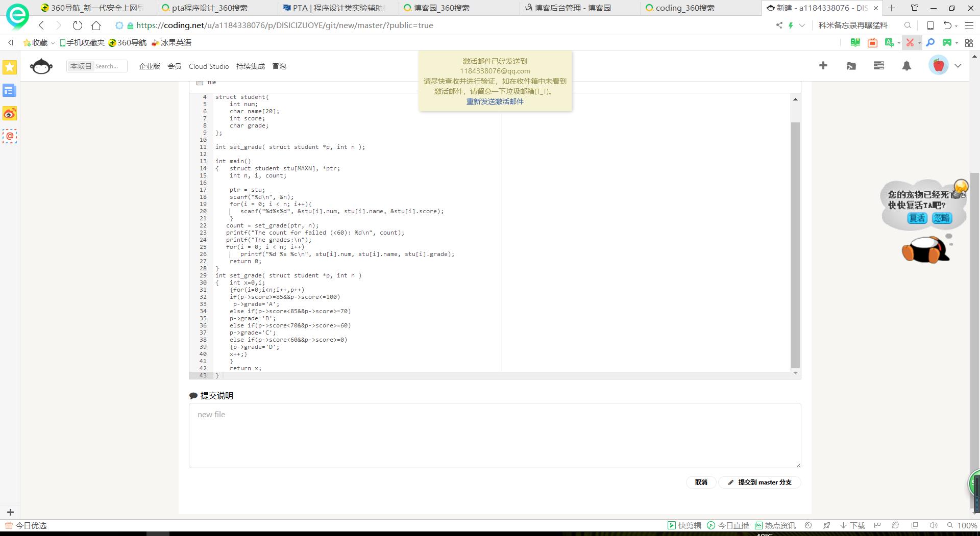Click the Coding monkey logo

point(41,66)
